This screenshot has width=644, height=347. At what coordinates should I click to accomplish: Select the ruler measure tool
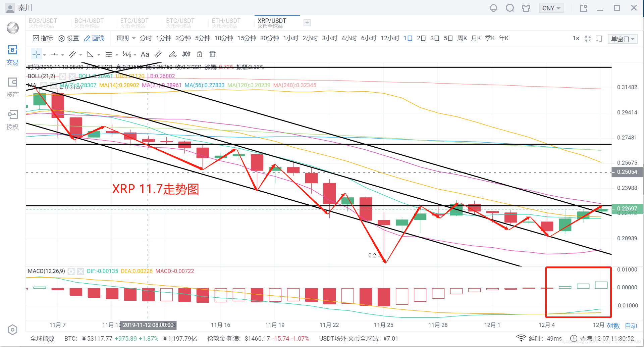158,54
